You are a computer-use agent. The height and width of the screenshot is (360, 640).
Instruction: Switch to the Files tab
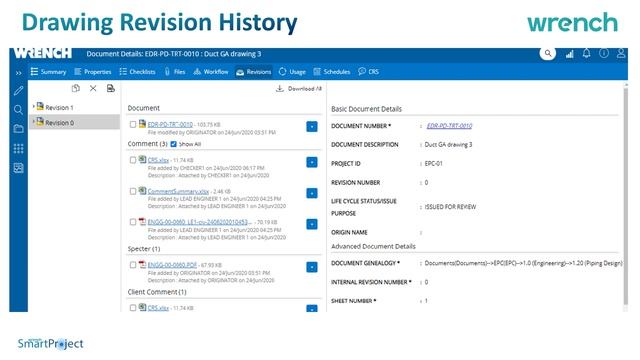(x=175, y=72)
